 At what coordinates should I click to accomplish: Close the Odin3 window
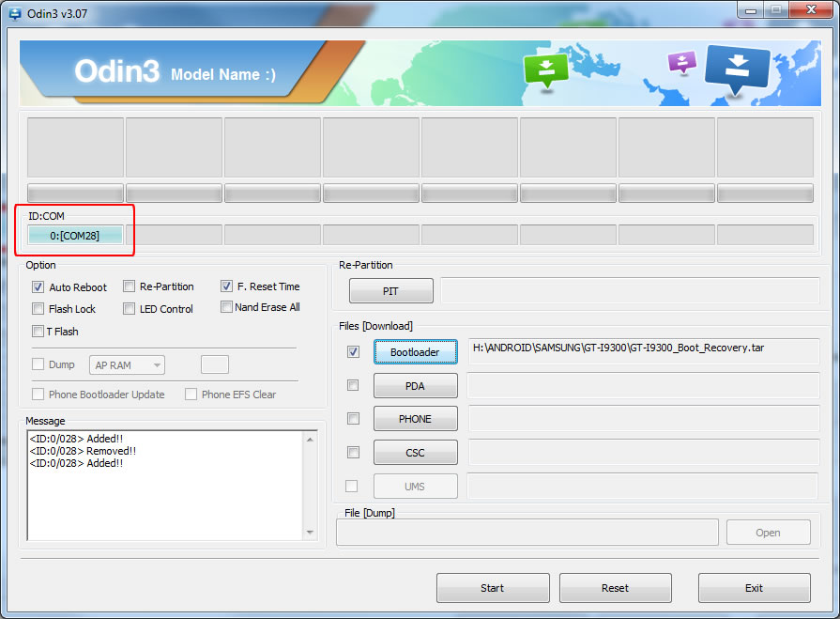811,10
